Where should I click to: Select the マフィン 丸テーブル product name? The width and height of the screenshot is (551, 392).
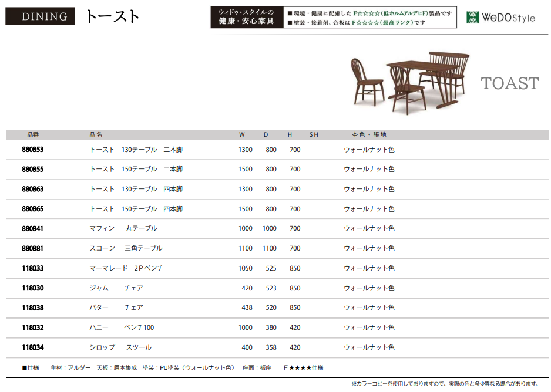[123, 228]
